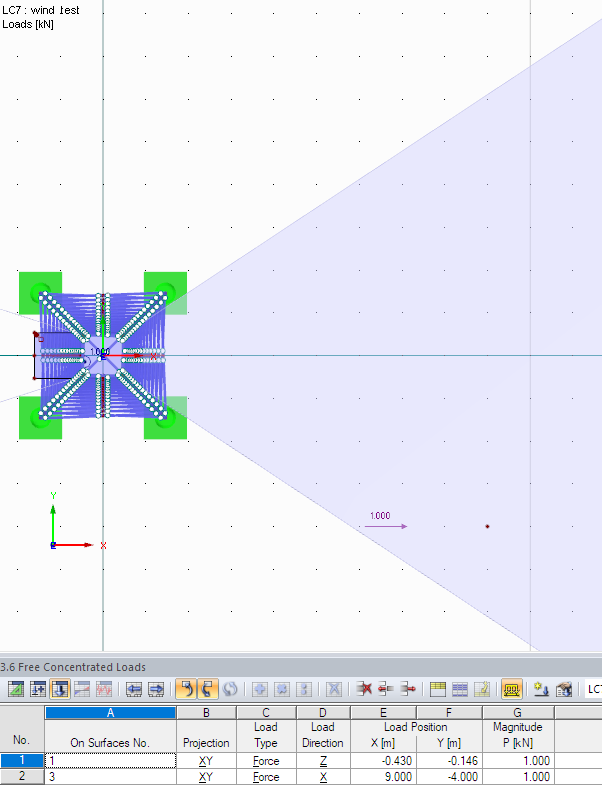The width and height of the screenshot is (602, 785).
Task: Go to next table with right arrow icon
Action: pos(156,689)
